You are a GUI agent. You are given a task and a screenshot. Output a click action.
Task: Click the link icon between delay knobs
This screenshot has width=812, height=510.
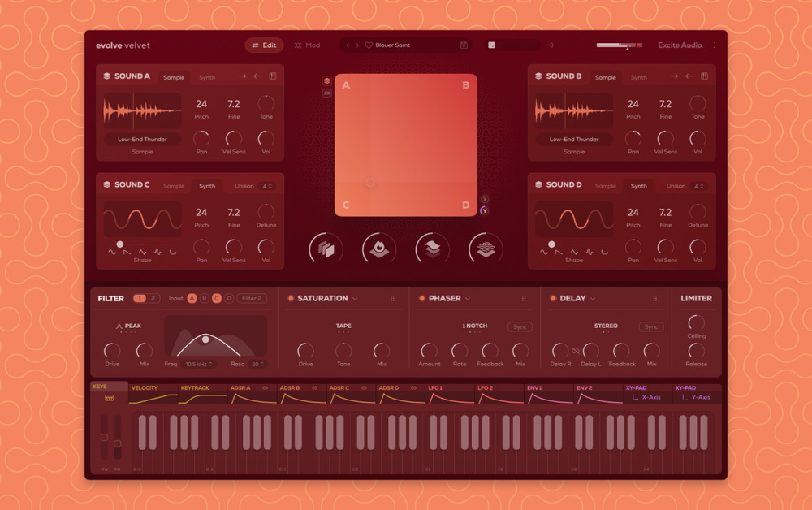[x=576, y=351]
